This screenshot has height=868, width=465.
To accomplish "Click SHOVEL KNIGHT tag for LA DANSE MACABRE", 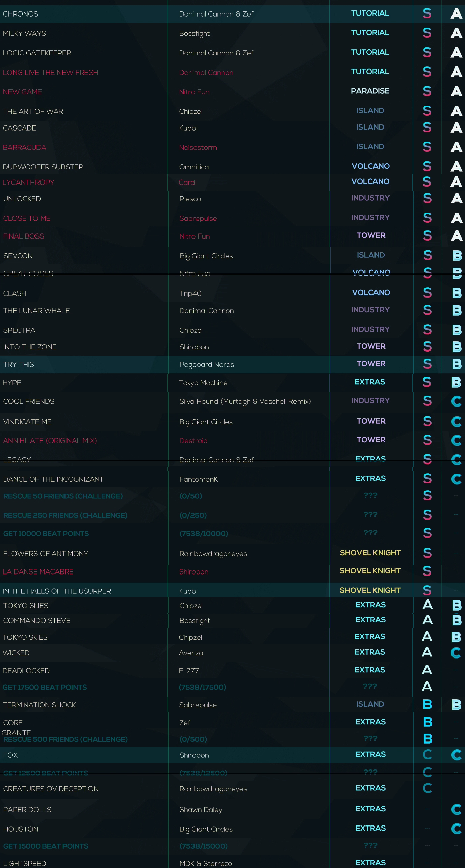I will 370,571.
